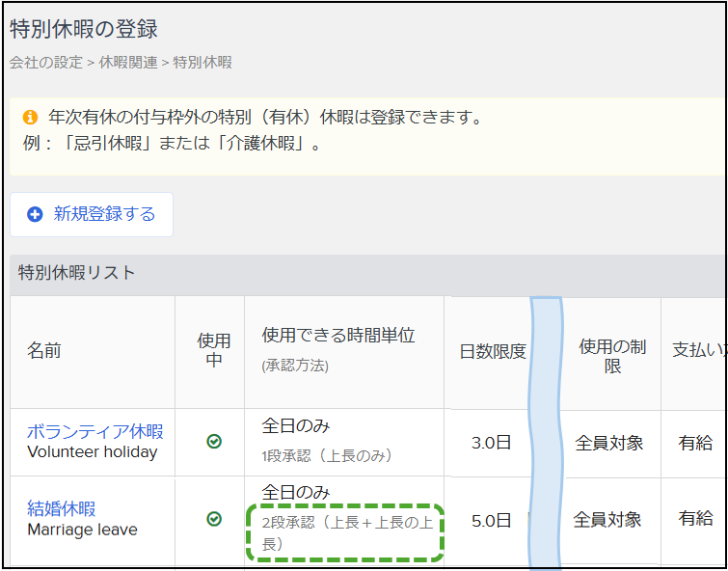Select the 3.0日 day limit cell
This screenshot has height=571, width=728.
(x=491, y=443)
